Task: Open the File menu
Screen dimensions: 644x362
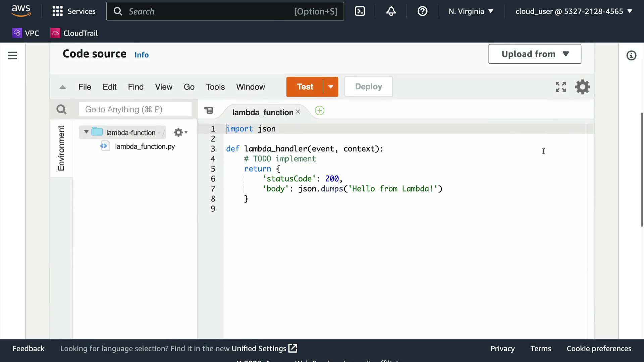Action: coord(85,87)
